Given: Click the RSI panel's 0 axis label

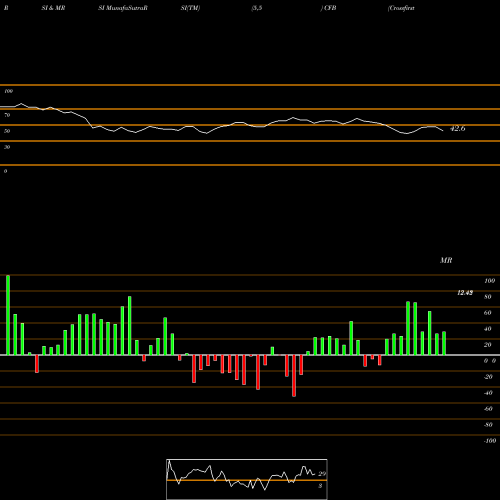Looking at the screenshot, I should tap(5, 171).
